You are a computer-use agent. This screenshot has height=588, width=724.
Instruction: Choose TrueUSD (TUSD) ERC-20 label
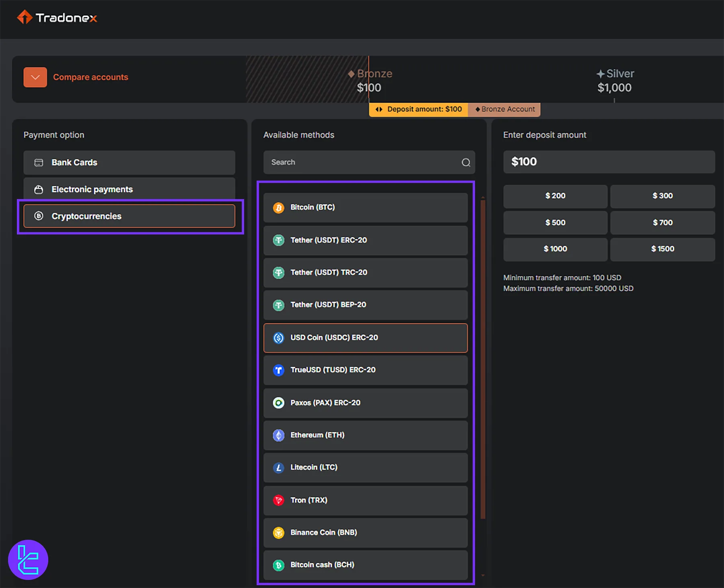click(333, 370)
